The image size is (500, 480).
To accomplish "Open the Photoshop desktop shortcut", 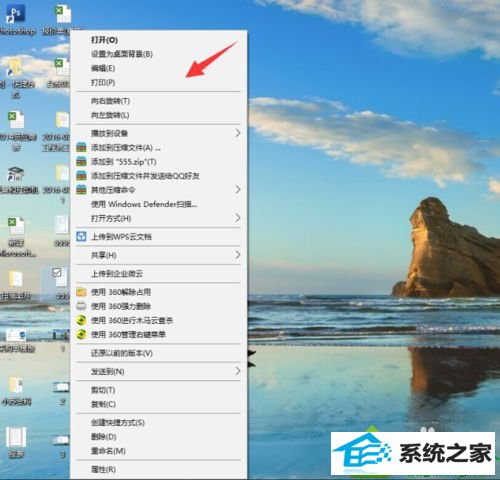I will coord(15,14).
